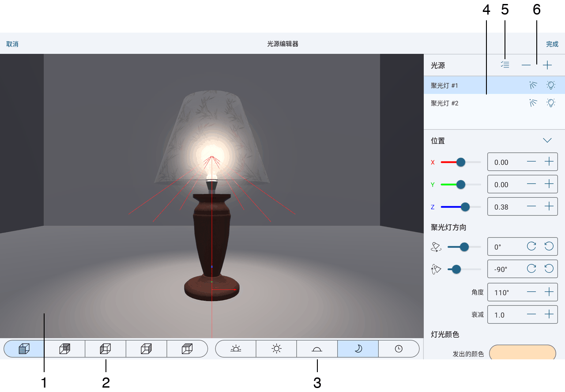Screen dimensions: 565x392
Task: Select sunrise time-of-day icon
Action: pyautogui.click(x=236, y=349)
